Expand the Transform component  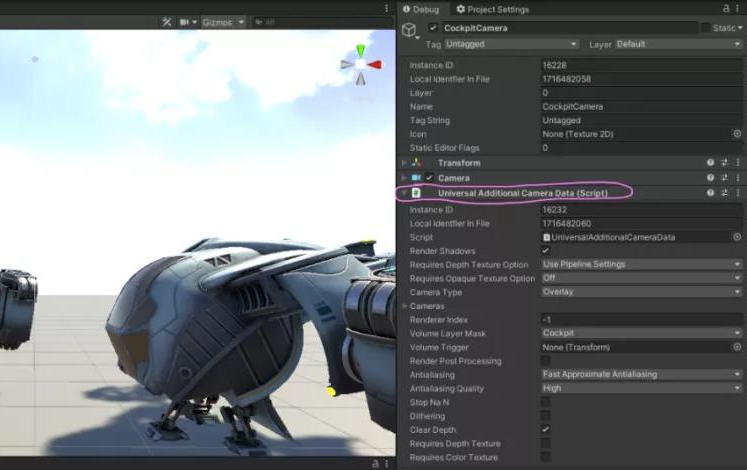[x=404, y=163]
